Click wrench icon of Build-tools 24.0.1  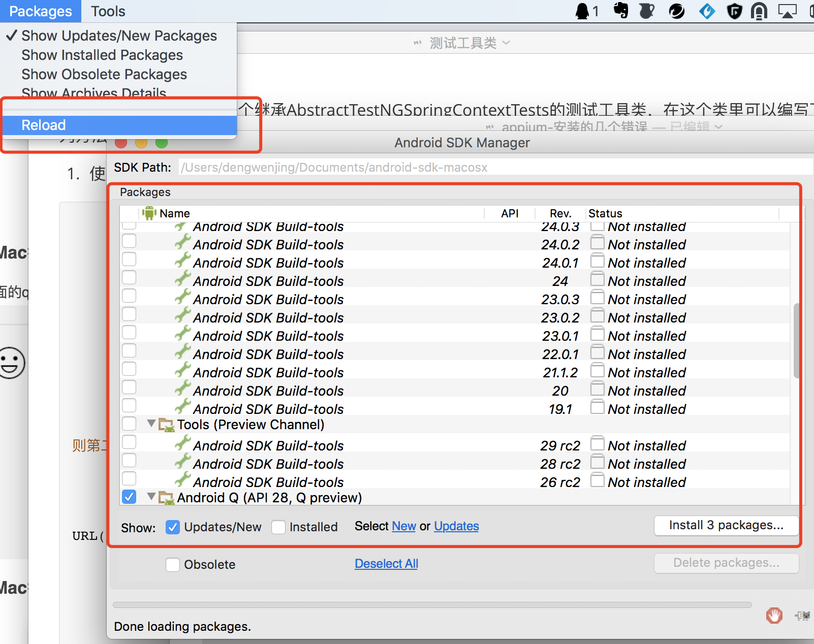coord(182,261)
